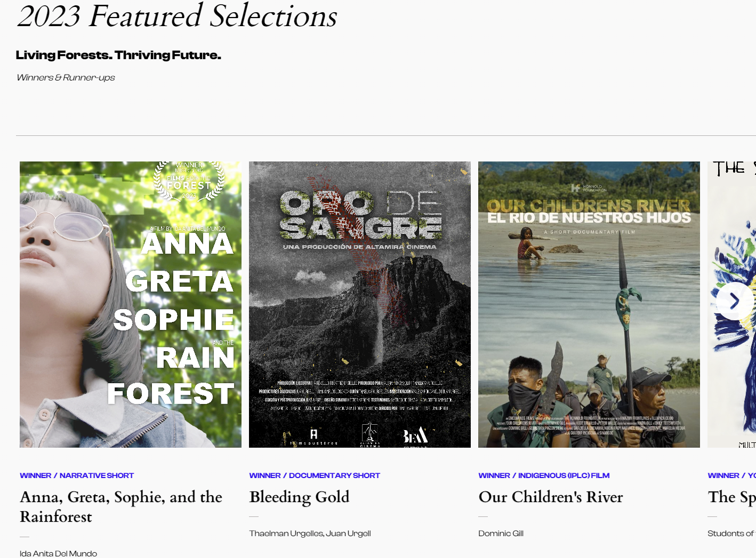
Task: Click the Living Forests. Thriving Future. heading
Action: 118,55
